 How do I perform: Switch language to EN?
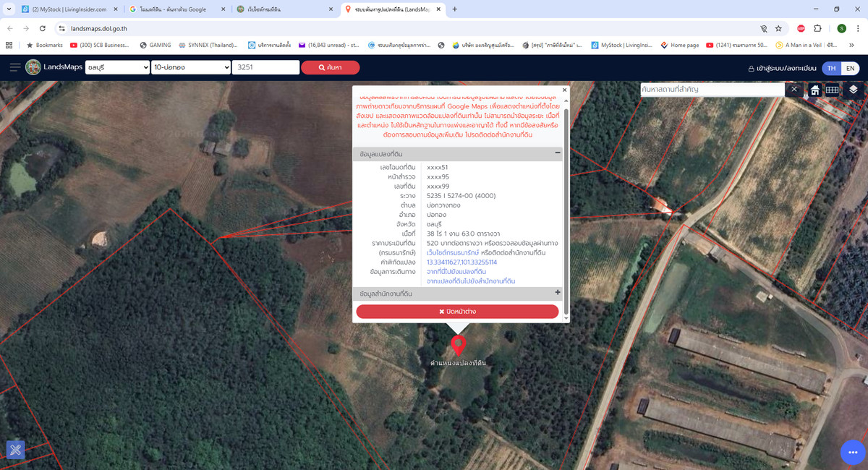tap(850, 68)
